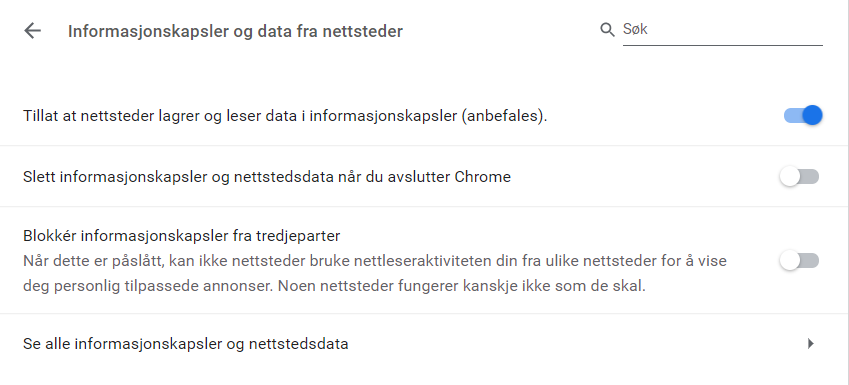Focus the Søk search field
849x385 pixels.
pos(723,30)
